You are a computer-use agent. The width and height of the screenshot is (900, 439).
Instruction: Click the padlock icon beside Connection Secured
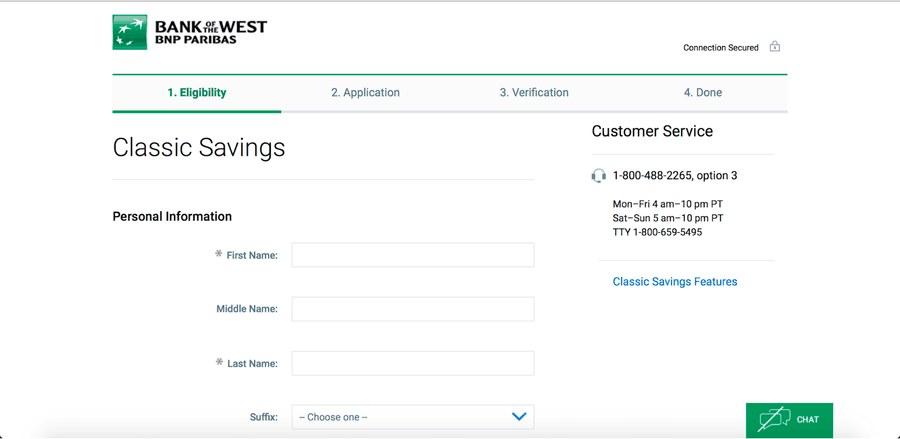774,46
